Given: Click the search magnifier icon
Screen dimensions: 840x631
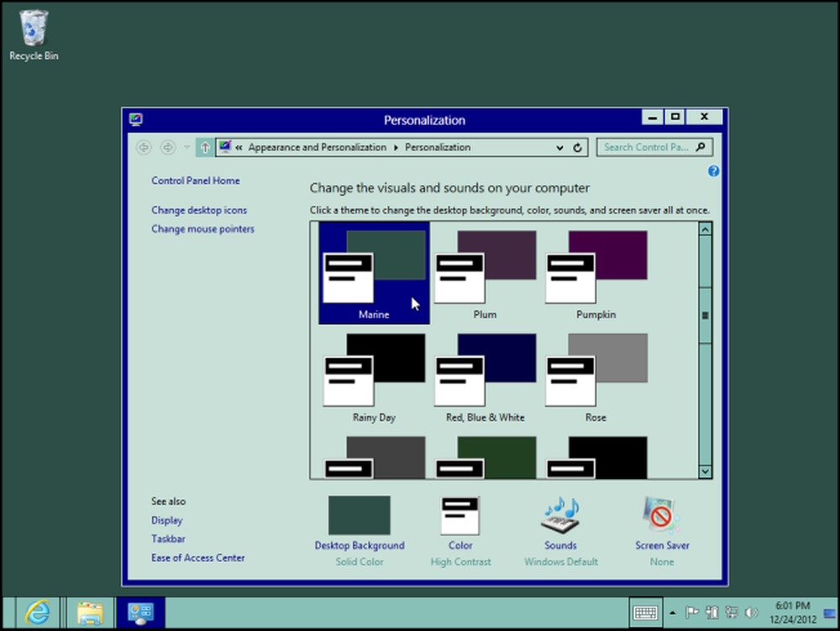Looking at the screenshot, I should tap(701, 147).
